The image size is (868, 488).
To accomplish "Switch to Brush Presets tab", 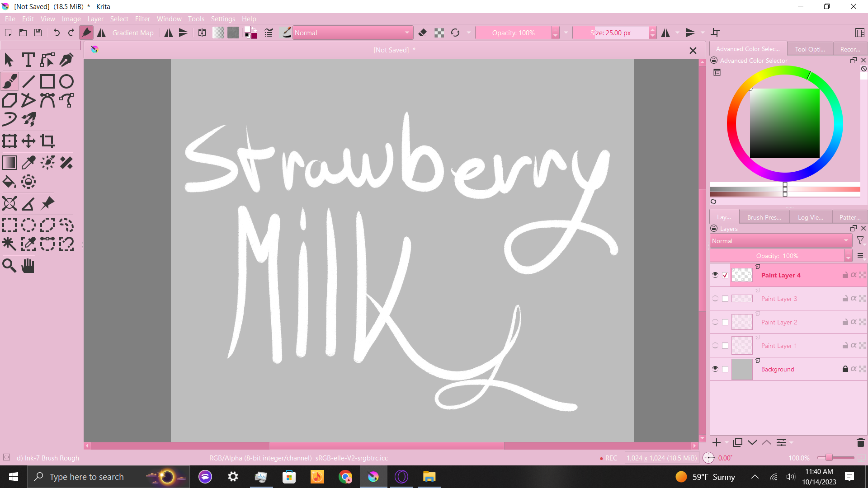I will tap(764, 217).
